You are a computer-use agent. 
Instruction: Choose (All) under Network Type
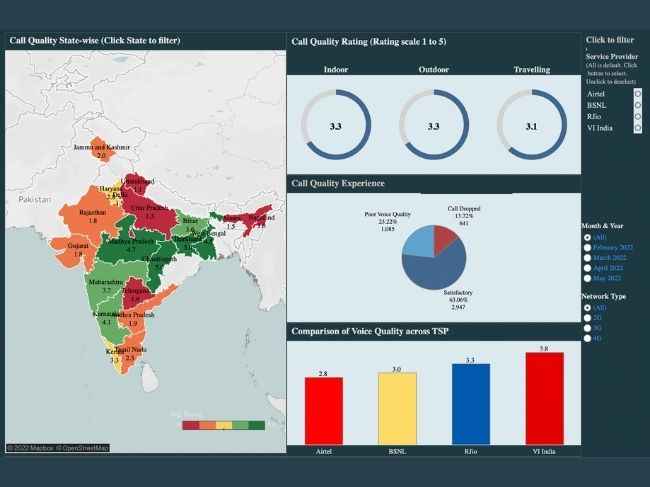coord(587,308)
